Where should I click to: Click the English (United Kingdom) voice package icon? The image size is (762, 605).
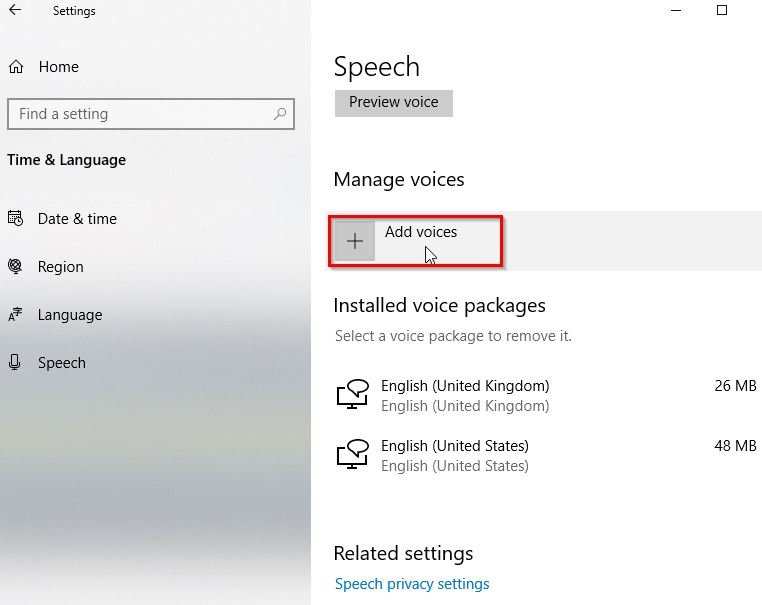352,396
